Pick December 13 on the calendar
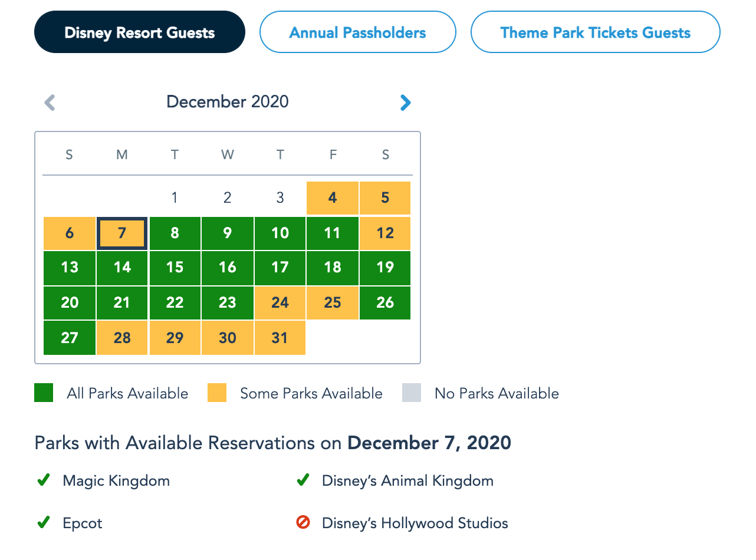 click(x=70, y=268)
